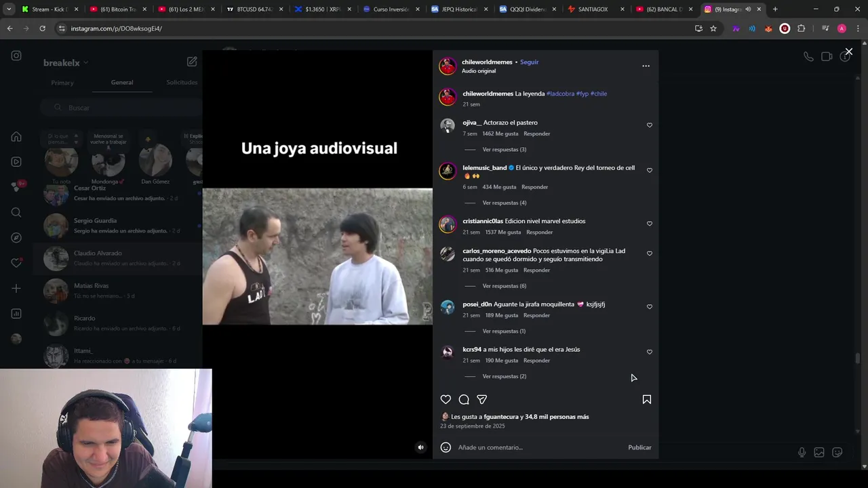Open Notifications heart in the sidebar

click(16, 263)
